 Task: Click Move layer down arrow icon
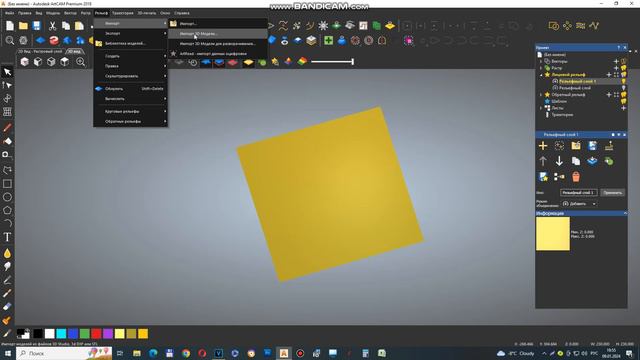(x=559, y=161)
